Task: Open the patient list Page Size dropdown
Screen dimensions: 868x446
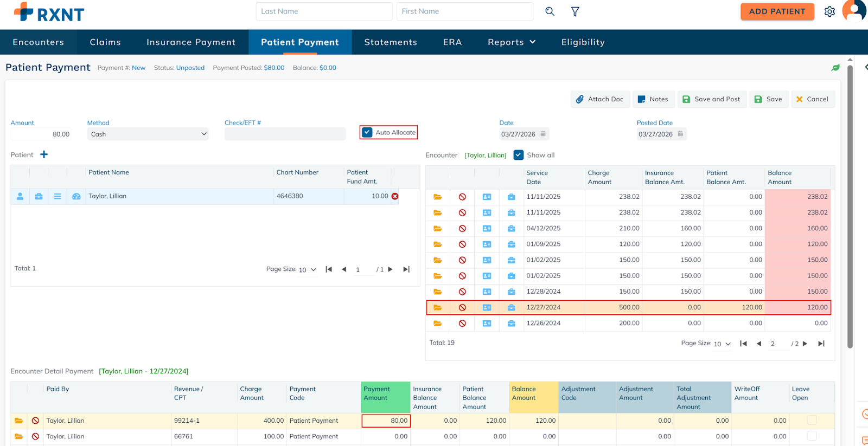Action: tap(308, 269)
